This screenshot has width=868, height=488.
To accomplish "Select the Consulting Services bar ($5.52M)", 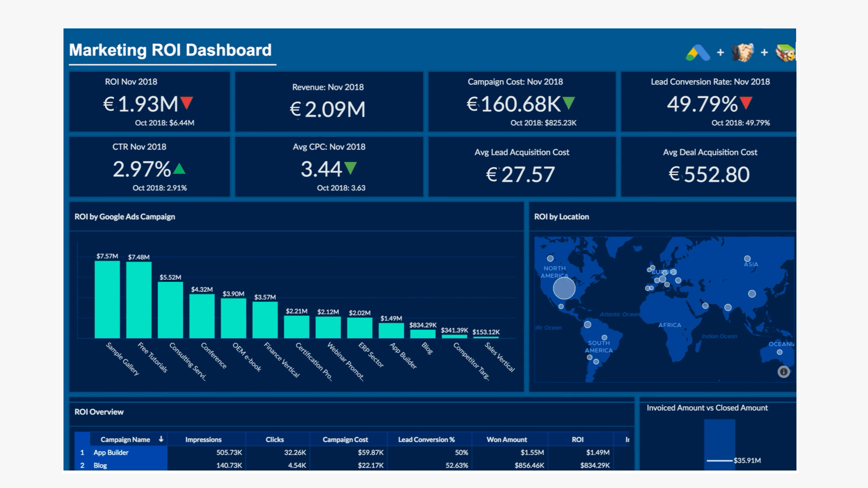I will click(170, 310).
